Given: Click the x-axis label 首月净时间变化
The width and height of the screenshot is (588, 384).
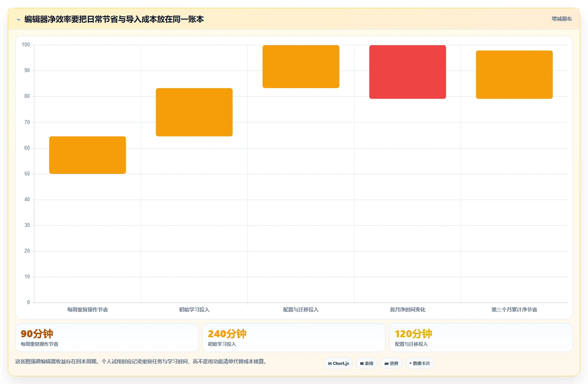Looking at the screenshot, I should (408, 310).
